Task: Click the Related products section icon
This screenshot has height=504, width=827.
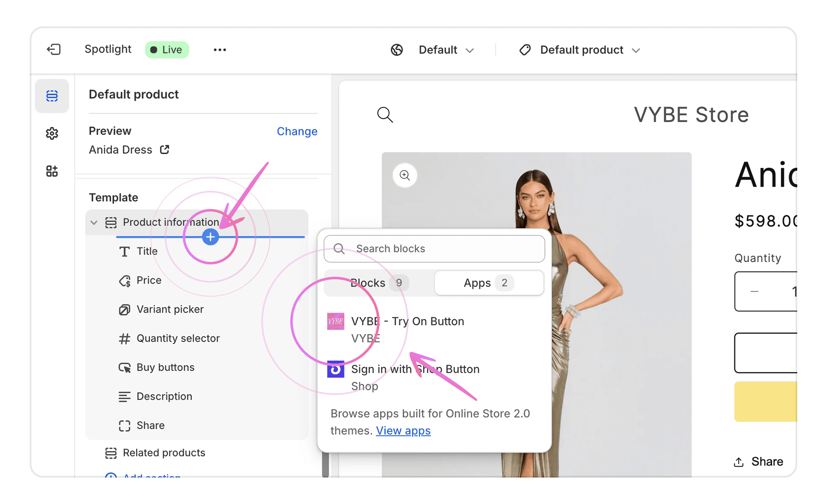Action: coord(111,453)
